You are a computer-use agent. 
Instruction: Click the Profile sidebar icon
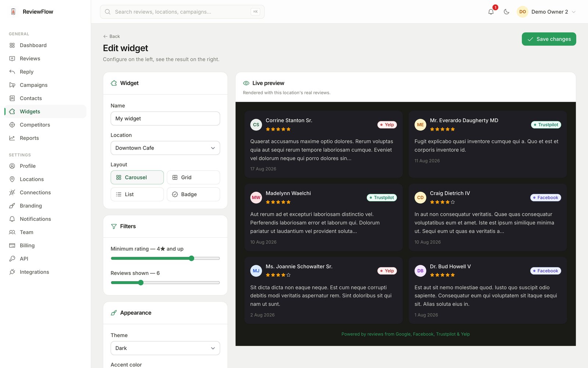coord(12,166)
